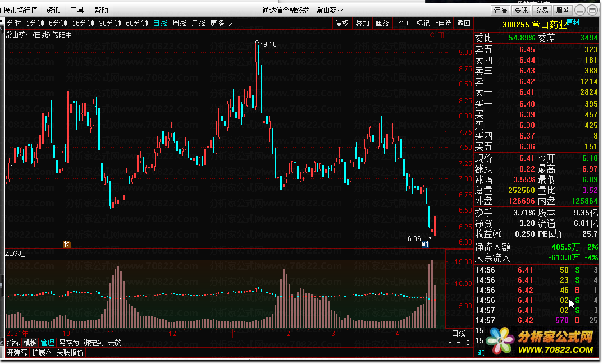The width and height of the screenshot is (603, 364).
Task: Click the 绑定到 bind button
Action: 93,343
